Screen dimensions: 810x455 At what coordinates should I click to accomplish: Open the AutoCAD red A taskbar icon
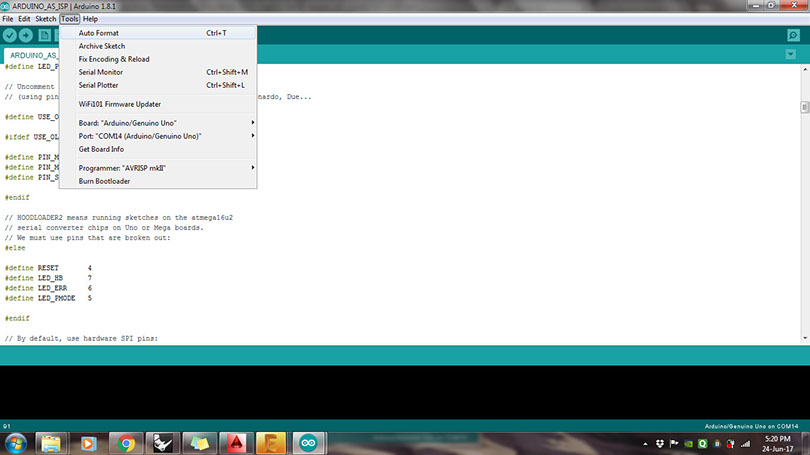pos(236,444)
